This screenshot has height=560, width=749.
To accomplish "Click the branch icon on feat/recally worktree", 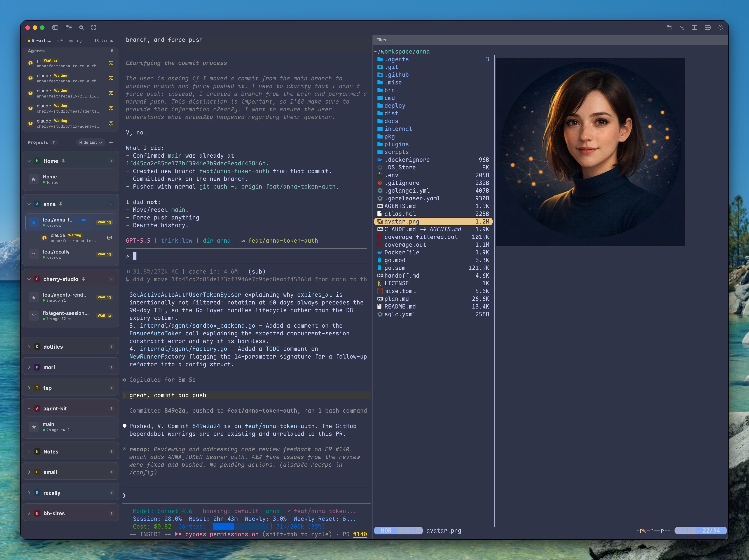I will coord(34,254).
